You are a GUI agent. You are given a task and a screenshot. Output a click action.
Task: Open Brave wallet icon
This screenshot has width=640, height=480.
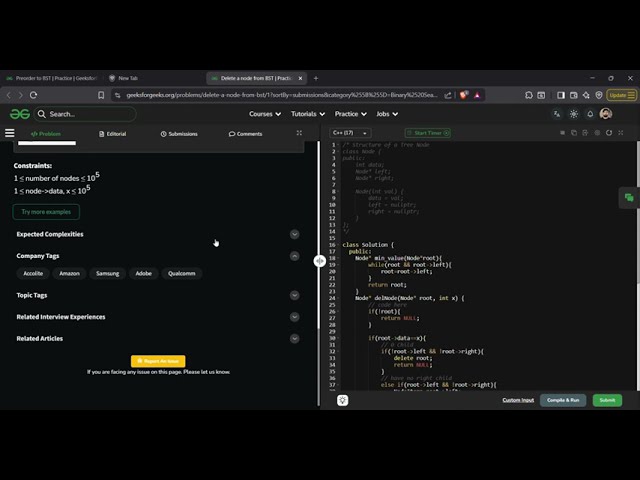coord(573,95)
